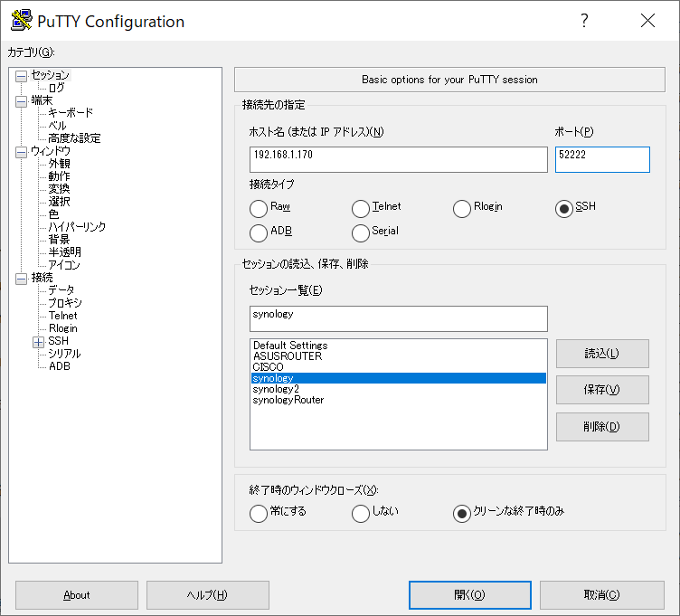This screenshot has width=680, height=616.
Task: Choose しない for window close on exit
Action: pos(361,514)
